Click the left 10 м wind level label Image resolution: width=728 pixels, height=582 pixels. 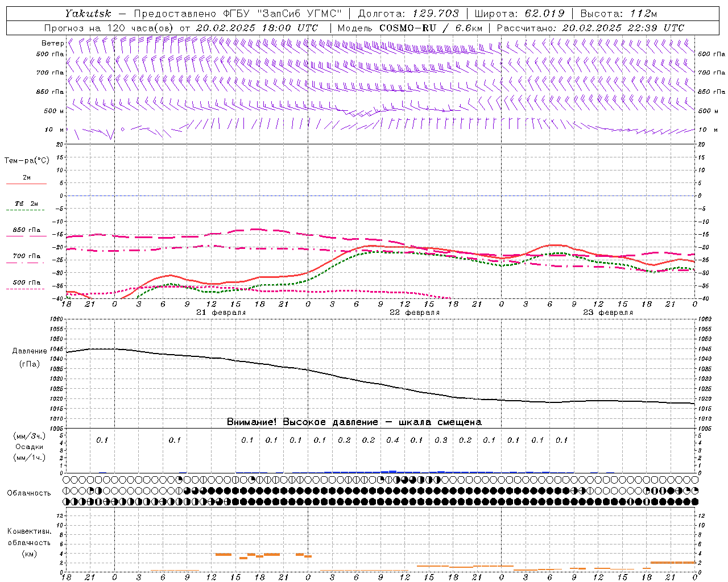[55, 130]
